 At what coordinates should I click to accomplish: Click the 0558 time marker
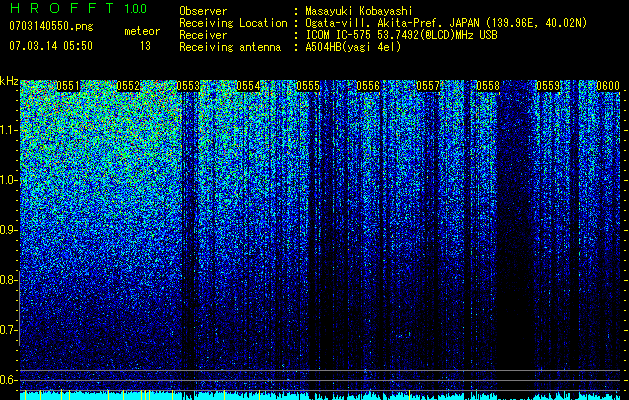pyautogui.click(x=488, y=86)
